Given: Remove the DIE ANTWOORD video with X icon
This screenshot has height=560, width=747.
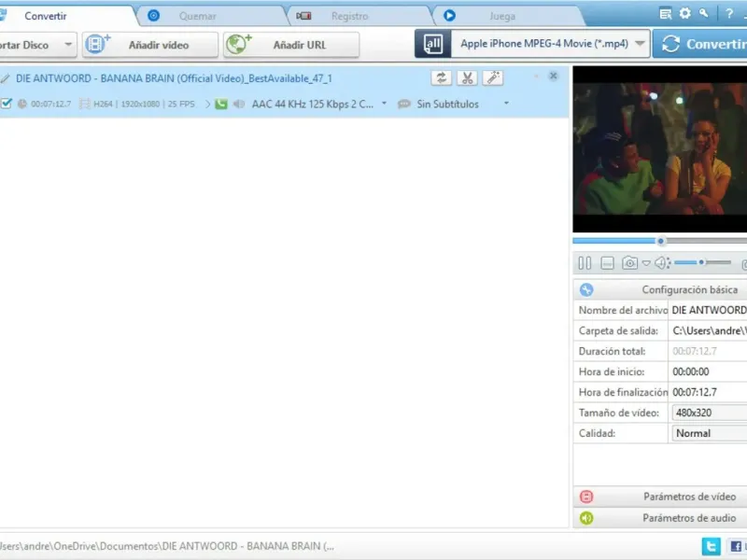Looking at the screenshot, I should tap(553, 76).
